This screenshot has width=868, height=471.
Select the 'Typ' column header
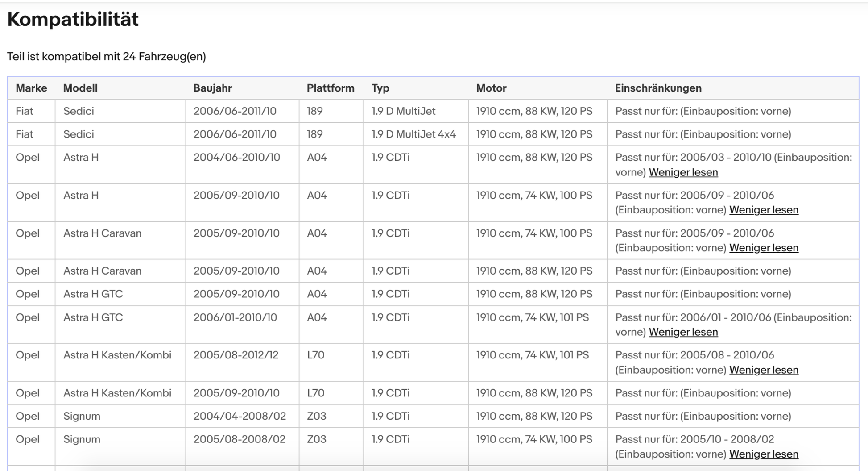pos(380,88)
